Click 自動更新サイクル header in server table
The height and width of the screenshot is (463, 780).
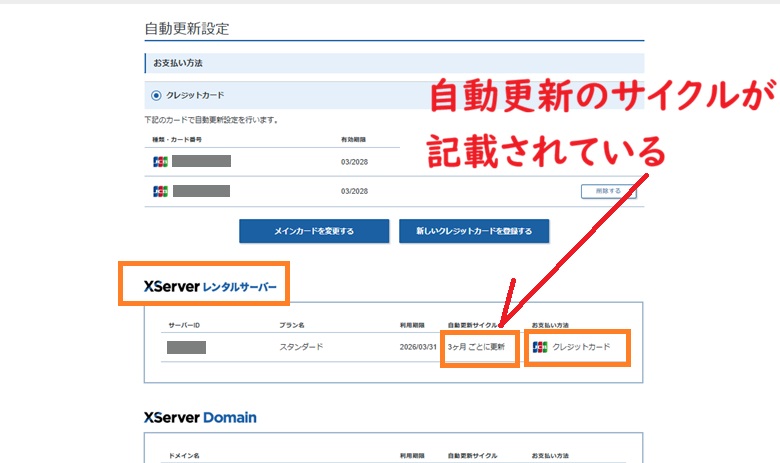[x=472, y=325]
